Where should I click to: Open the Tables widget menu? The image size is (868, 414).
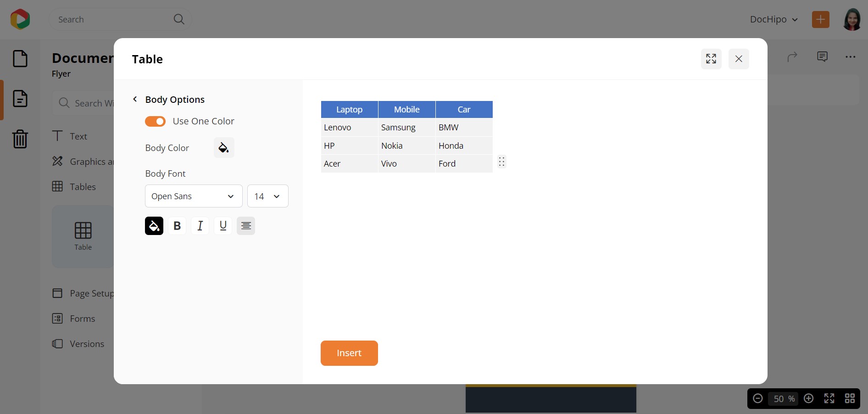coord(74,187)
